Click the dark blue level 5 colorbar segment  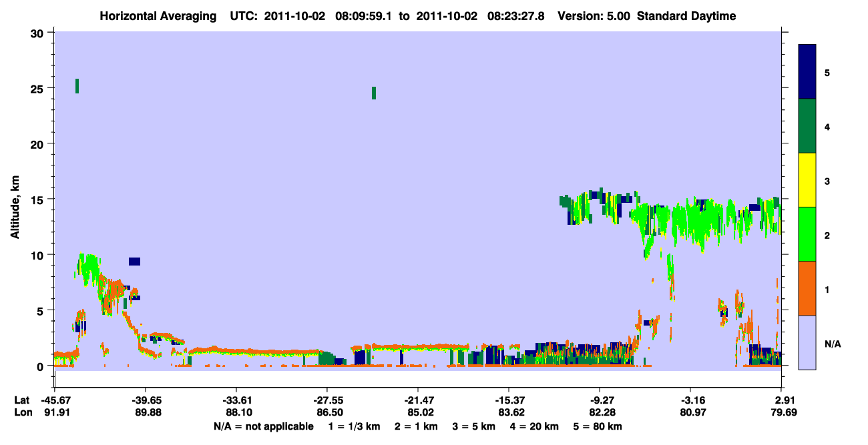[x=807, y=72]
